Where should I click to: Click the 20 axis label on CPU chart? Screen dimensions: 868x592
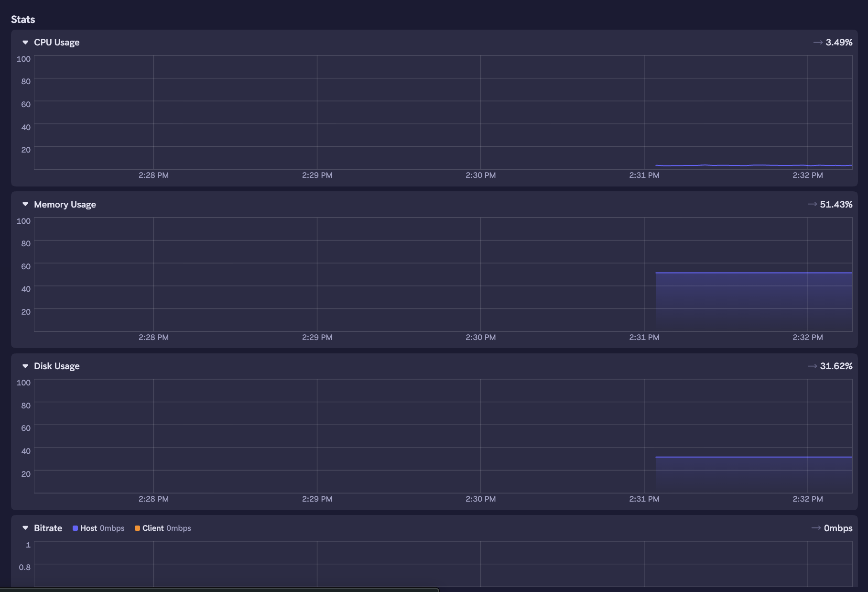(x=26, y=150)
